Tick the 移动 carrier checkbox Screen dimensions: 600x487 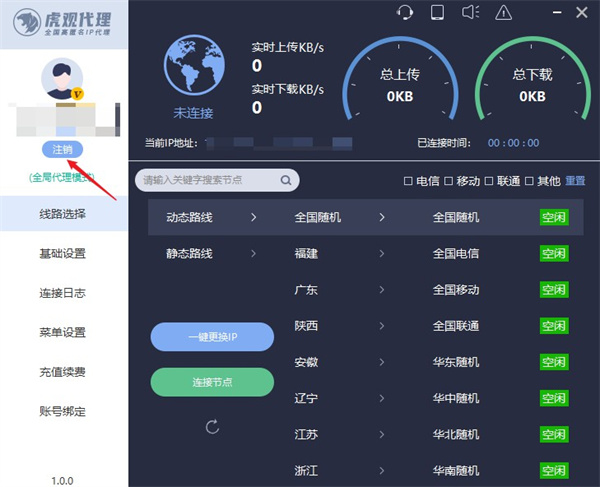click(x=448, y=181)
